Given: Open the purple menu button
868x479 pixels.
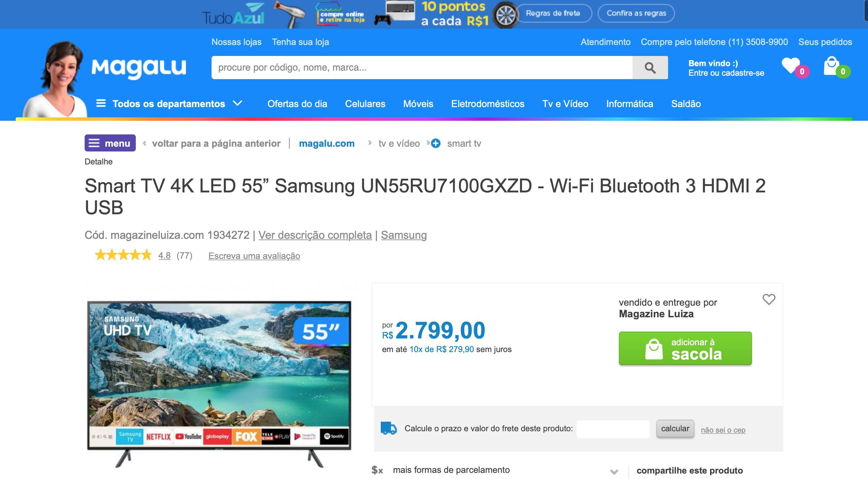Looking at the screenshot, I should (110, 143).
